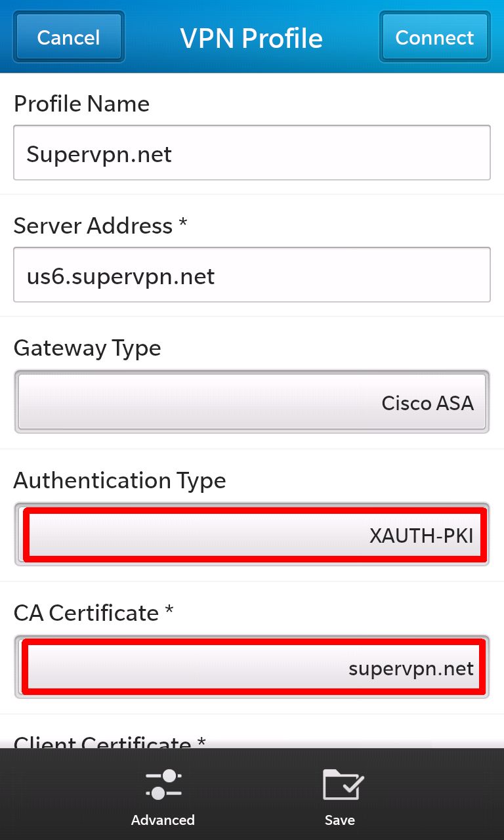Tap the Save text in bottom bar
The width and height of the screenshot is (504, 840).
340,820
